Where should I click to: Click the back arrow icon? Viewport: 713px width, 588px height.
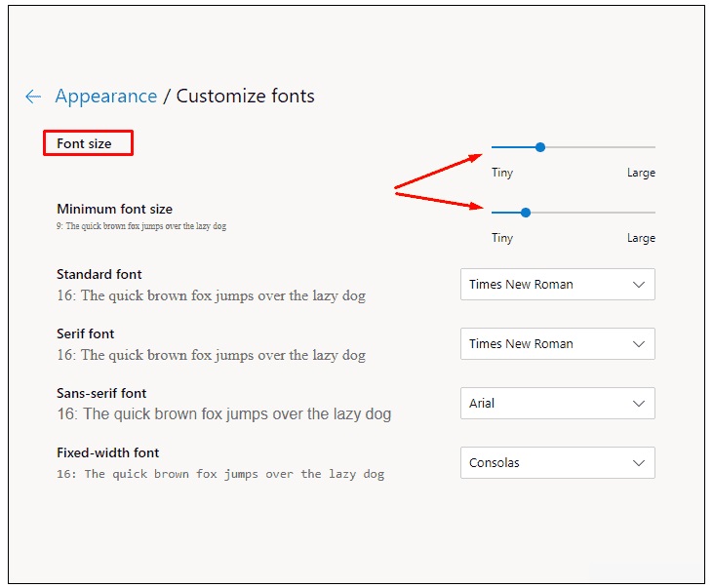pos(33,97)
